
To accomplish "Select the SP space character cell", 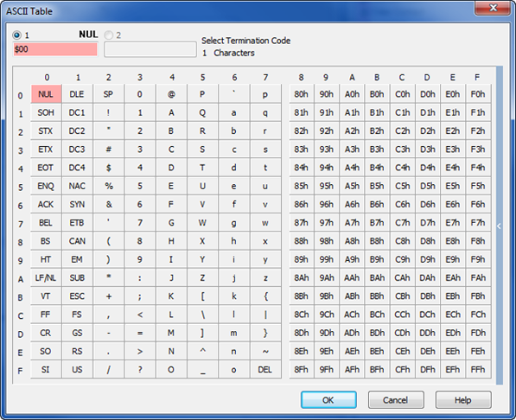I will tap(108, 94).
